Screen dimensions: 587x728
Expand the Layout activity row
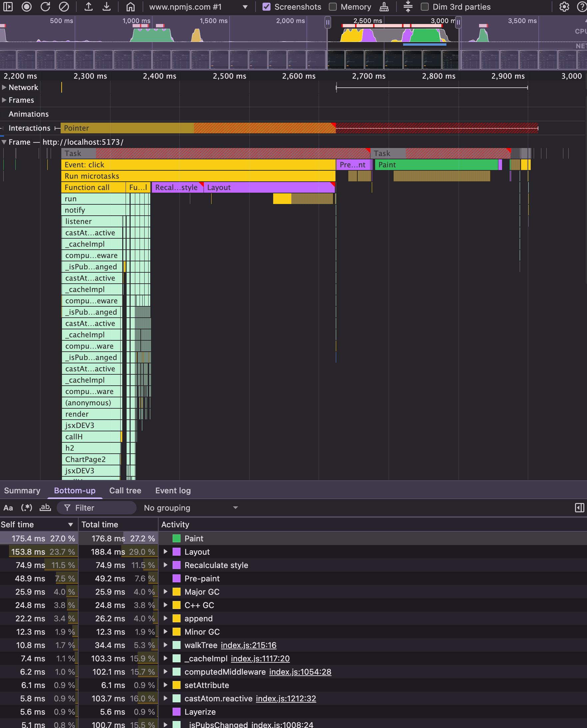165,552
